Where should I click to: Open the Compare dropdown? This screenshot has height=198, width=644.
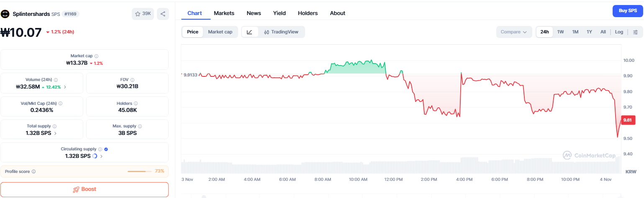click(514, 32)
